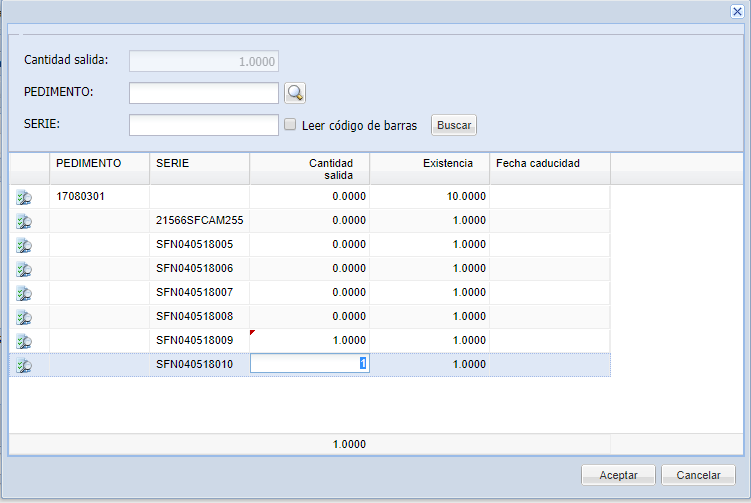Click into the SERIE search field

(204, 125)
